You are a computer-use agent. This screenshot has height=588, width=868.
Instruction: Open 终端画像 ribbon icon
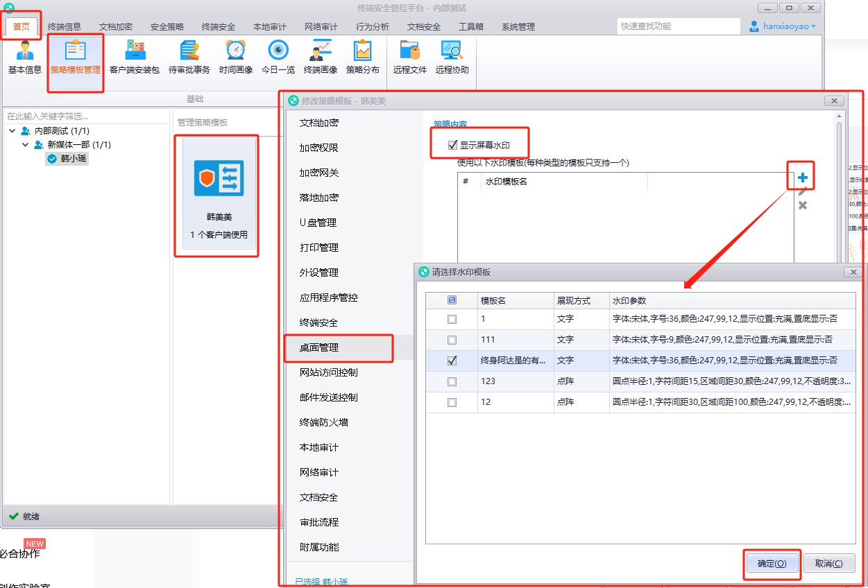click(321, 58)
